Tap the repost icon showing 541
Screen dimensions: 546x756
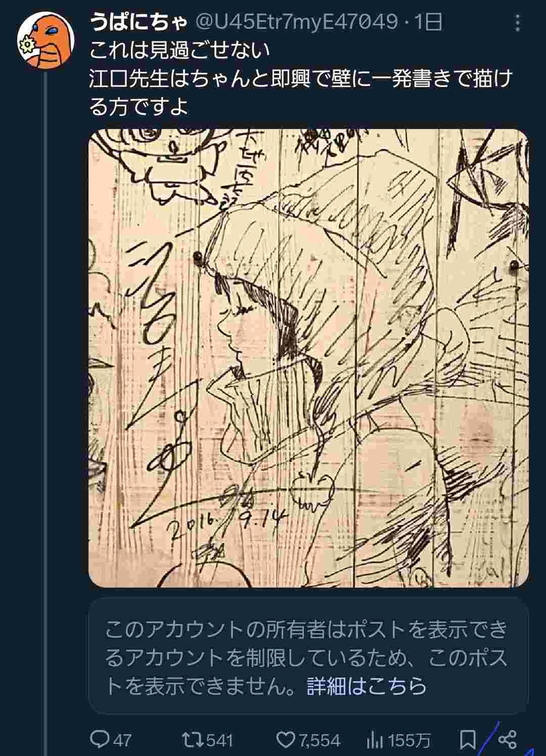click(193, 740)
